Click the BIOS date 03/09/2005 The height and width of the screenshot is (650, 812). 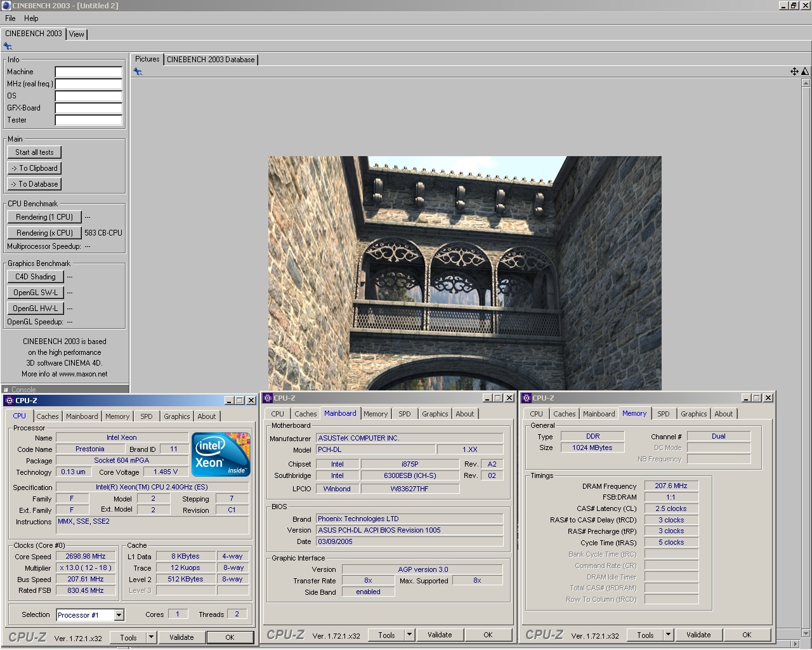pyautogui.click(x=409, y=541)
